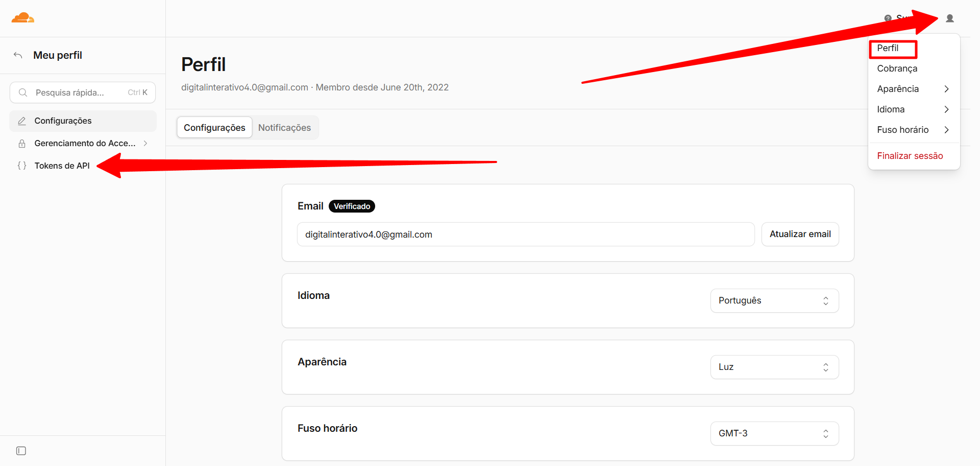
Task: Click the Meu perfil heading
Action: pos(58,55)
